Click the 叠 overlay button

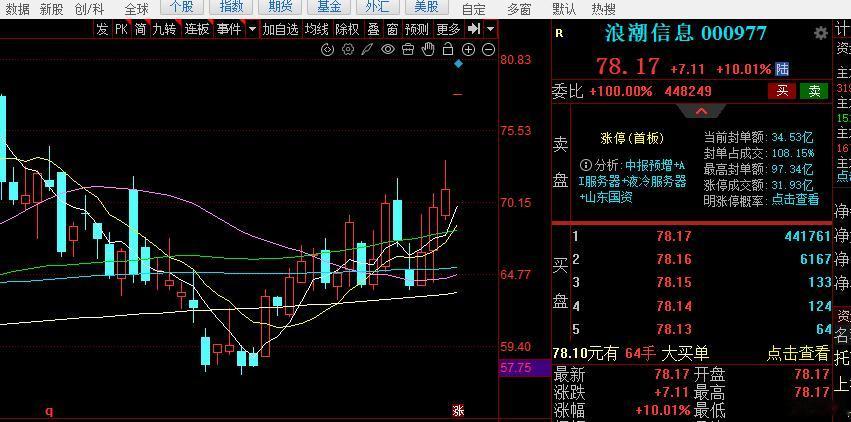pyautogui.click(x=373, y=29)
